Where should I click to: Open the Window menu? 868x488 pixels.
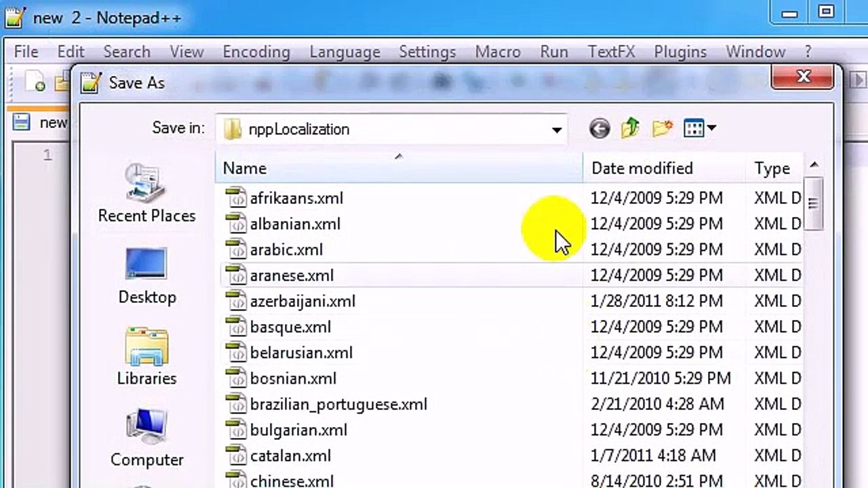[x=755, y=52]
